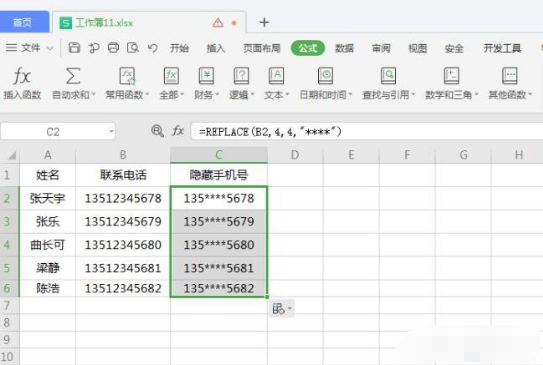Image resolution: width=543 pixels, height=365 pixels.
Task: Click the fx icon beside formula bar
Action: click(178, 131)
